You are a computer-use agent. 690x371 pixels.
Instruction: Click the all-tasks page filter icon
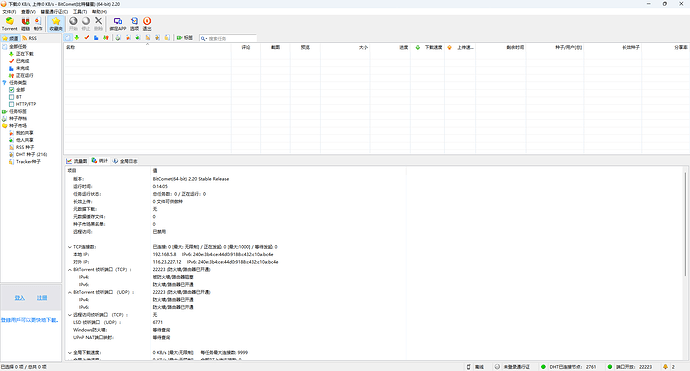[x=67, y=38]
